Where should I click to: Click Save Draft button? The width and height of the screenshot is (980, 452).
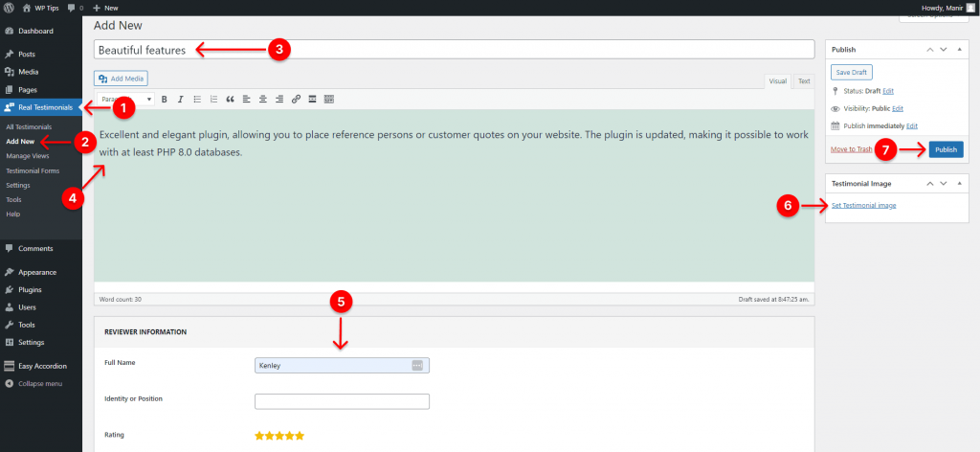(851, 72)
